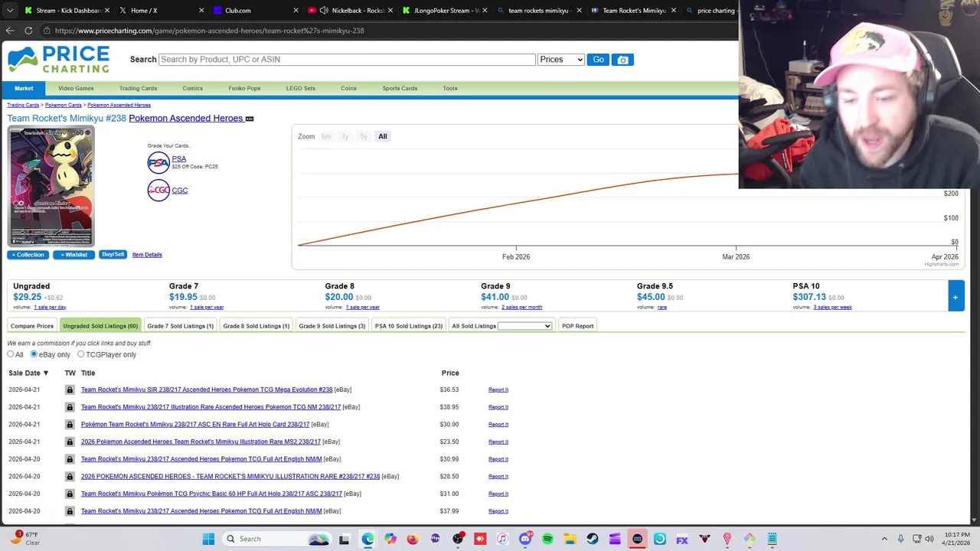Open the All Sold Listings dropdown
The image size is (980, 551).
[x=524, y=326]
